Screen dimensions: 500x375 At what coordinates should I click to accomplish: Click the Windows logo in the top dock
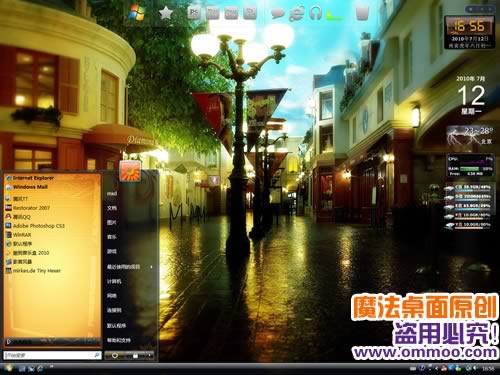coord(137,13)
